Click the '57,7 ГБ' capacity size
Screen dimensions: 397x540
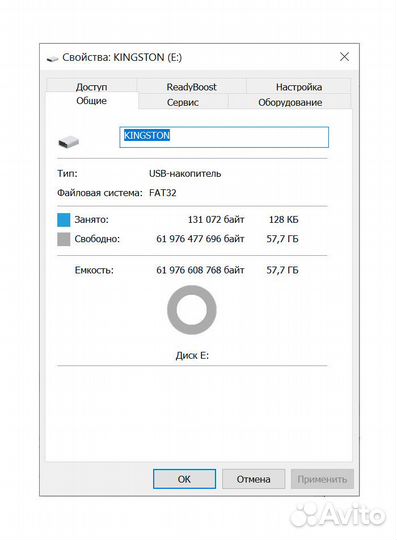(x=282, y=270)
